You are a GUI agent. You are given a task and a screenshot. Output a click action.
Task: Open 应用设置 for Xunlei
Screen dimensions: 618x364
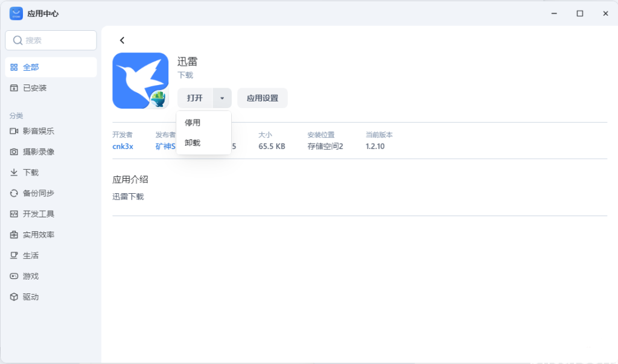pyautogui.click(x=263, y=98)
